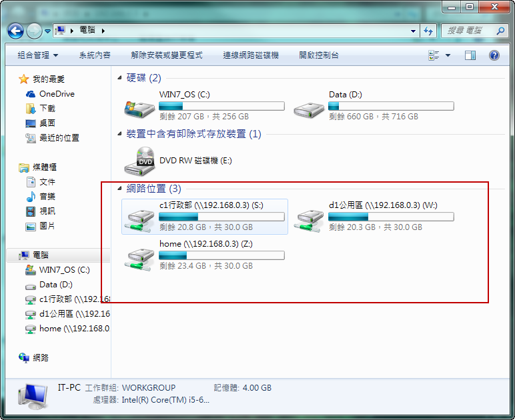This screenshot has height=420, width=515.
Task: Click 連線網路磁碟機 in the toolbar
Action: tap(251, 55)
